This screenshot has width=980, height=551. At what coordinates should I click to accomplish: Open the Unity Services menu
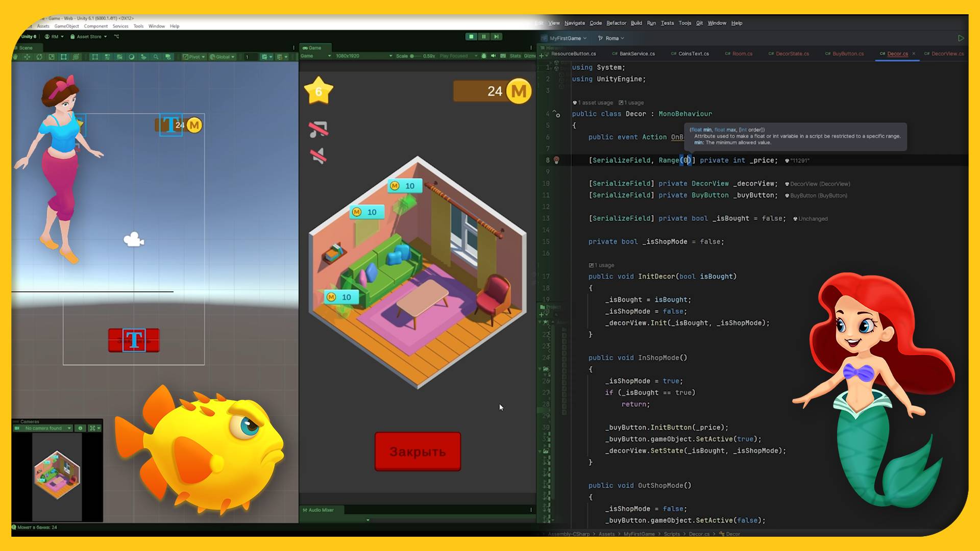point(120,26)
